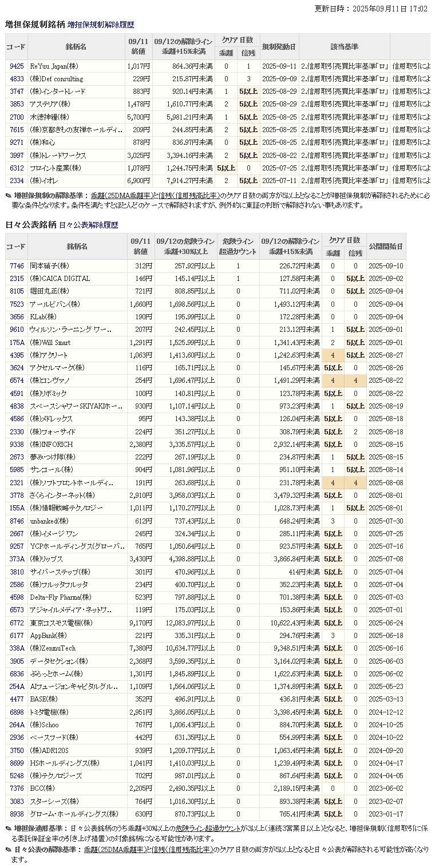Open the 日々公表解除履歴 link
435x868 pixels.
pyautogui.click(x=89, y=225)
